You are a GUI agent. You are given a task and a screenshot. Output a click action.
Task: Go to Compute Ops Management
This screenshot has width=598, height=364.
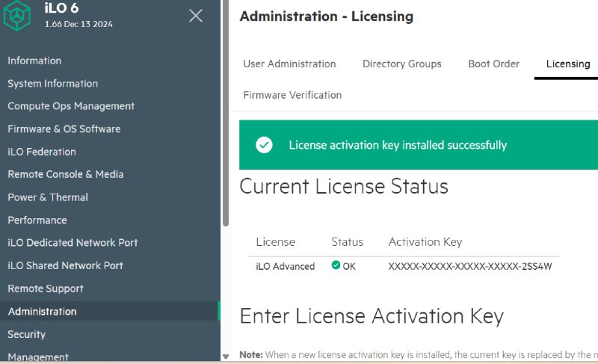71,106
